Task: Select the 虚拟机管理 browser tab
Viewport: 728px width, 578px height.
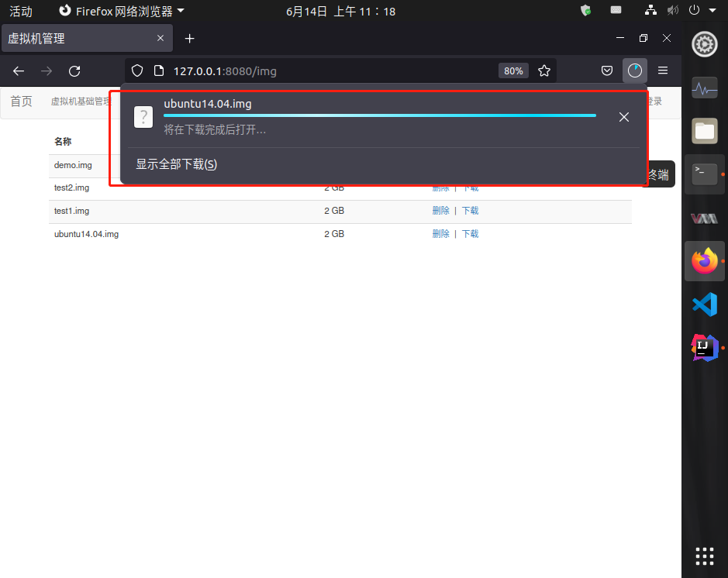Action: tap(88, 38)
